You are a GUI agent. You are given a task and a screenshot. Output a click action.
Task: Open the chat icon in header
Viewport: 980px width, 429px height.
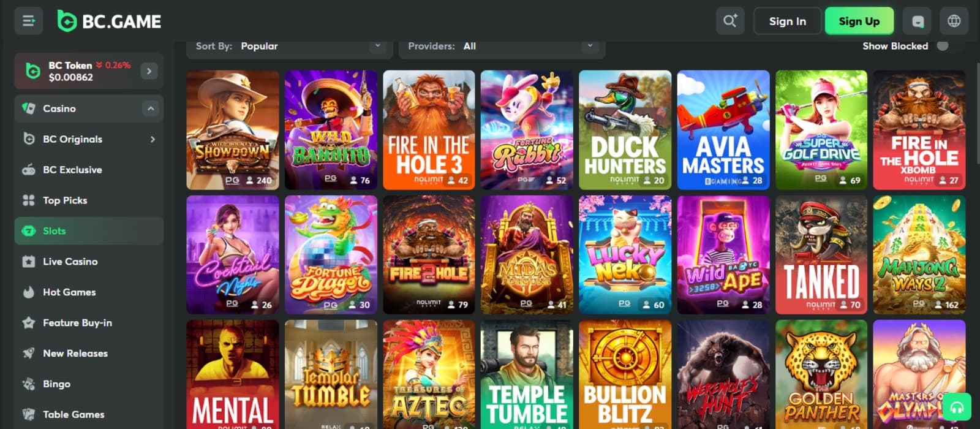pyautogui.click(x=918, y=21)
